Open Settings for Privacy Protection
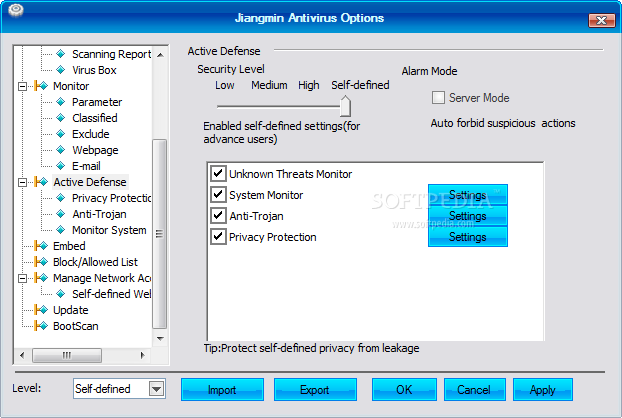The image size is (622, 418). (x=468, y=237)
